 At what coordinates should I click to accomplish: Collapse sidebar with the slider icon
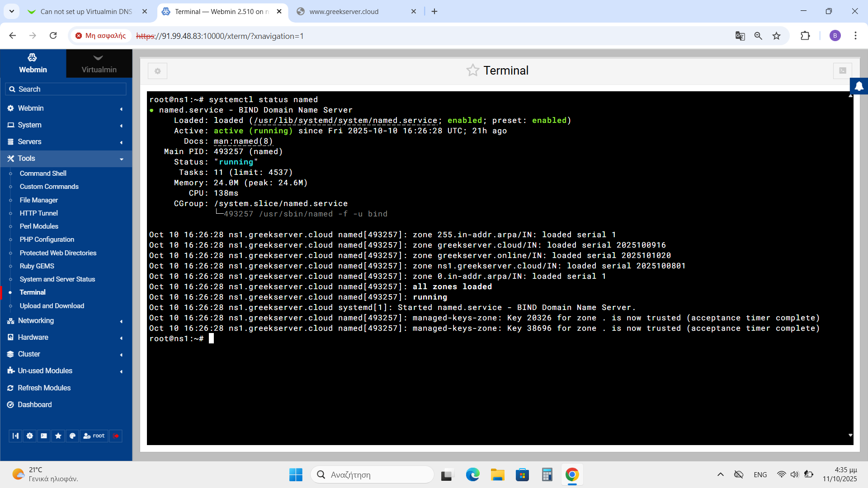coord(16,436)
